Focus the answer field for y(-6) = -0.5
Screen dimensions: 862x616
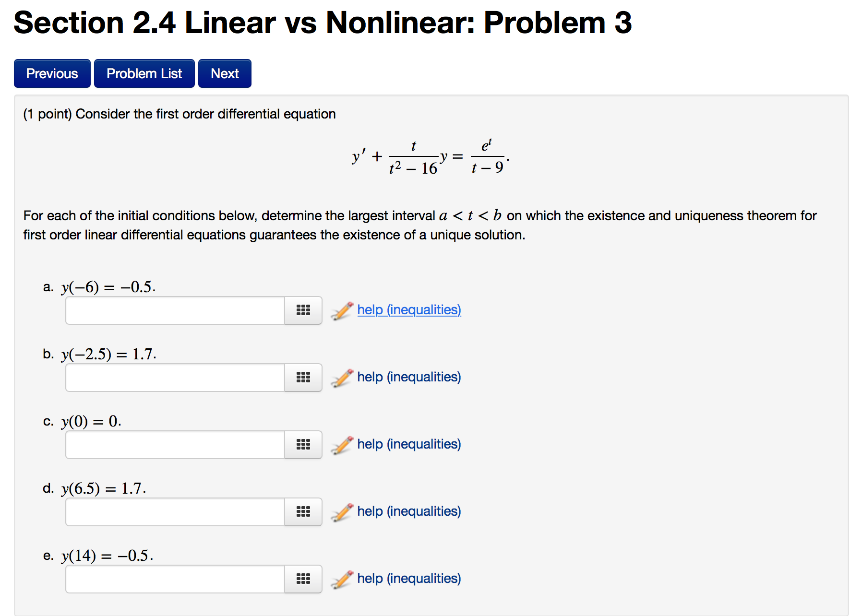pos(175,310)
